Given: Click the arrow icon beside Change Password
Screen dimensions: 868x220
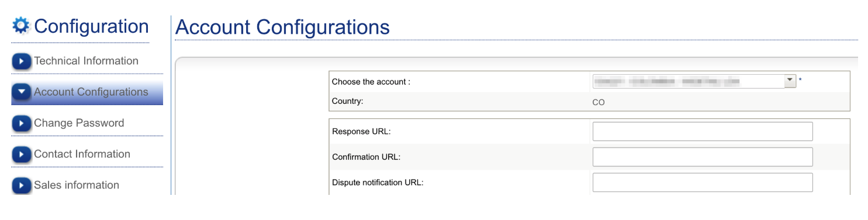Looking at the screenshot, I should pyautogui.click(x=21, y=123).
